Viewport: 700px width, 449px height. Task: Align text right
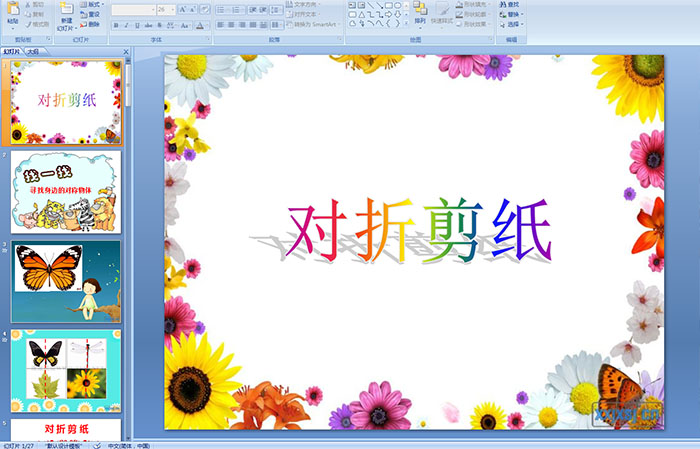242,25
